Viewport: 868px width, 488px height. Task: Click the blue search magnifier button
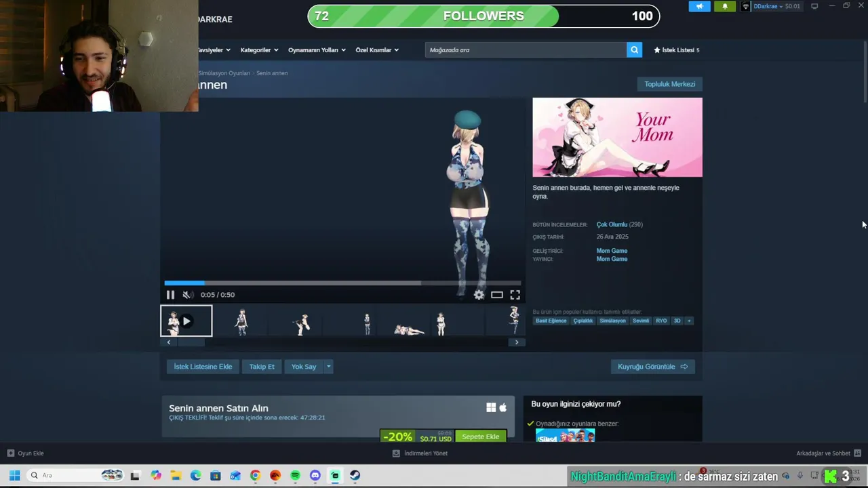pos(634,50)
